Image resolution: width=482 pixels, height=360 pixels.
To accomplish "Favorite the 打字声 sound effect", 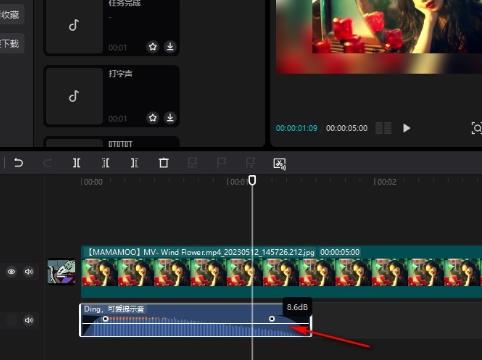I will [x=153, y=118].
